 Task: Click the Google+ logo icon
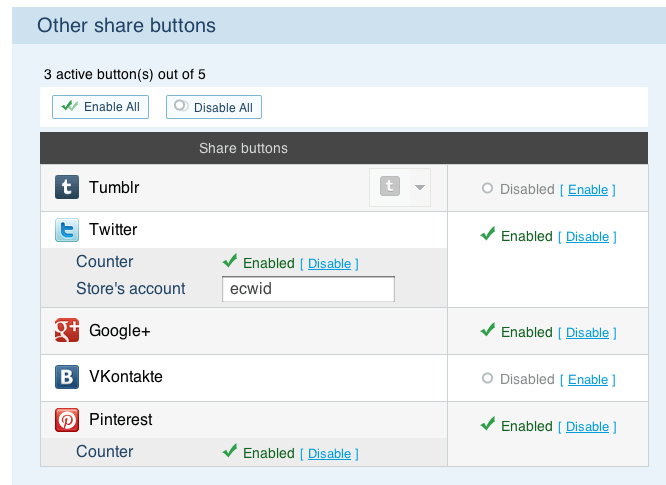[67, 330]
